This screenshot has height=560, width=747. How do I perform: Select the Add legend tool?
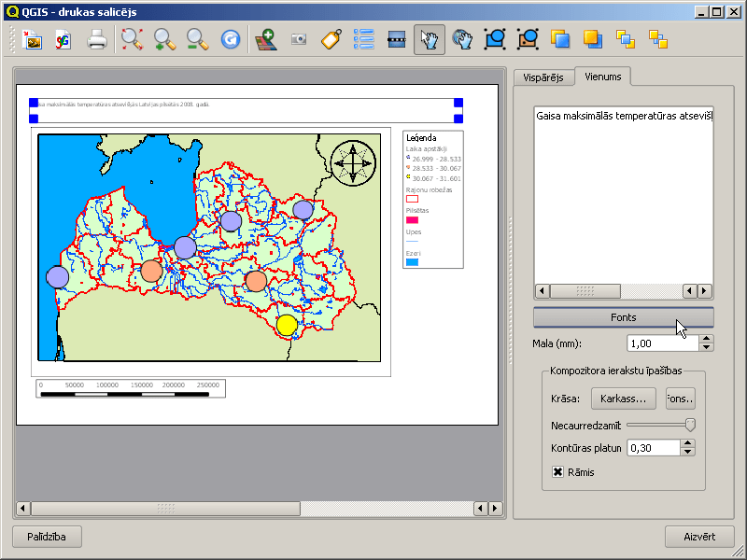click(x=364, y=39)
